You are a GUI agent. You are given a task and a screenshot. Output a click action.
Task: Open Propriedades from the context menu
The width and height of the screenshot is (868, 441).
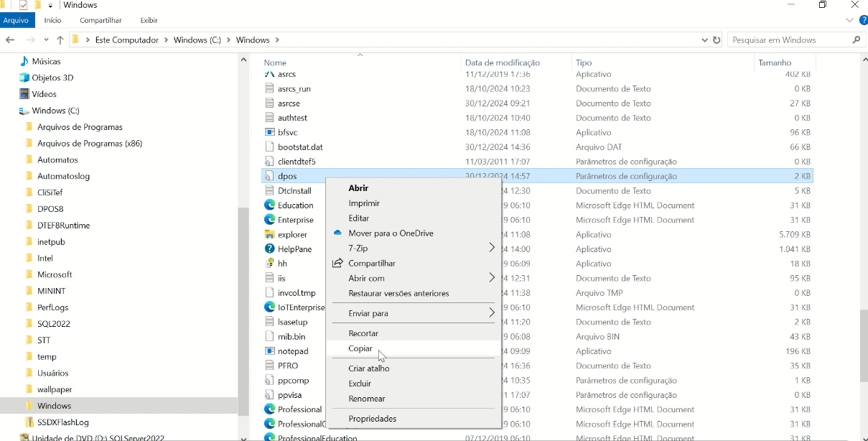pyautogui.click(x=373, y=419)
